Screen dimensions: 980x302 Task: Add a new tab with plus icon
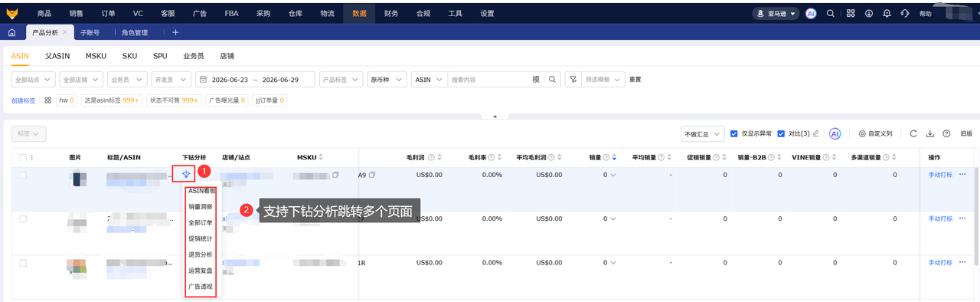(x=175, y=33)
